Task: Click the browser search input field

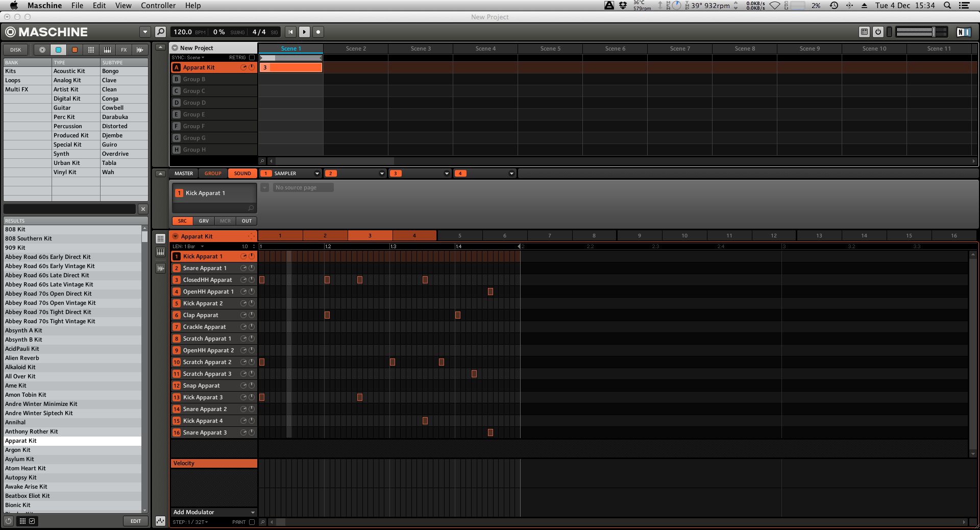Action: coord(70,209)
